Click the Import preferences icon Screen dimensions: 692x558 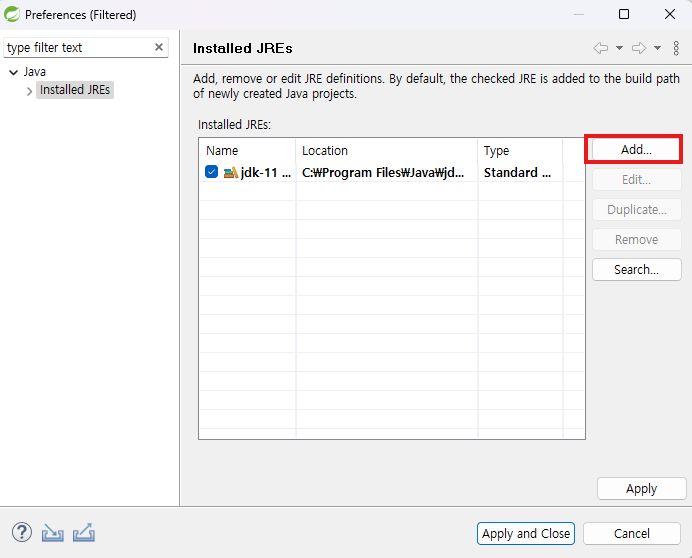(x=53, y=533)
